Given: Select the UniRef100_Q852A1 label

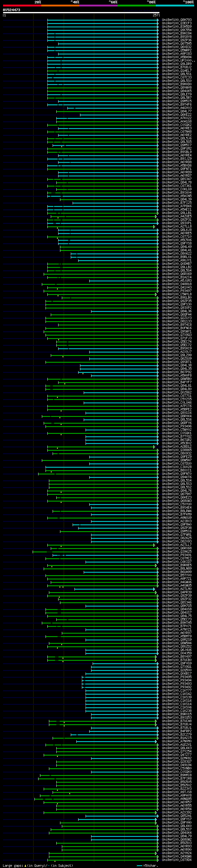Looking at the screenshot, I should pos(177,816).
